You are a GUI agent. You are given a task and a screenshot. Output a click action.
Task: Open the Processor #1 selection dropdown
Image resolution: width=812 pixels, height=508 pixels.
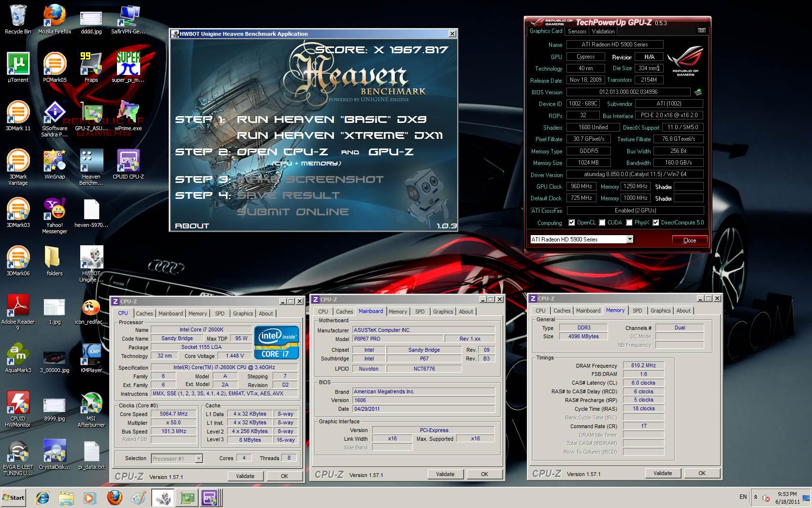click(199, 458)
